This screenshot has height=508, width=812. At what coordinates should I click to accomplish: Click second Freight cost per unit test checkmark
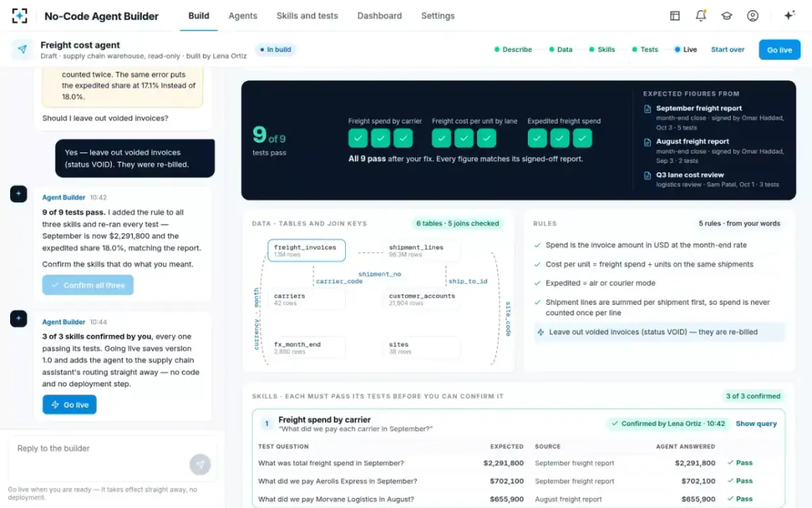pyautogui.click(x=464, y=138)
